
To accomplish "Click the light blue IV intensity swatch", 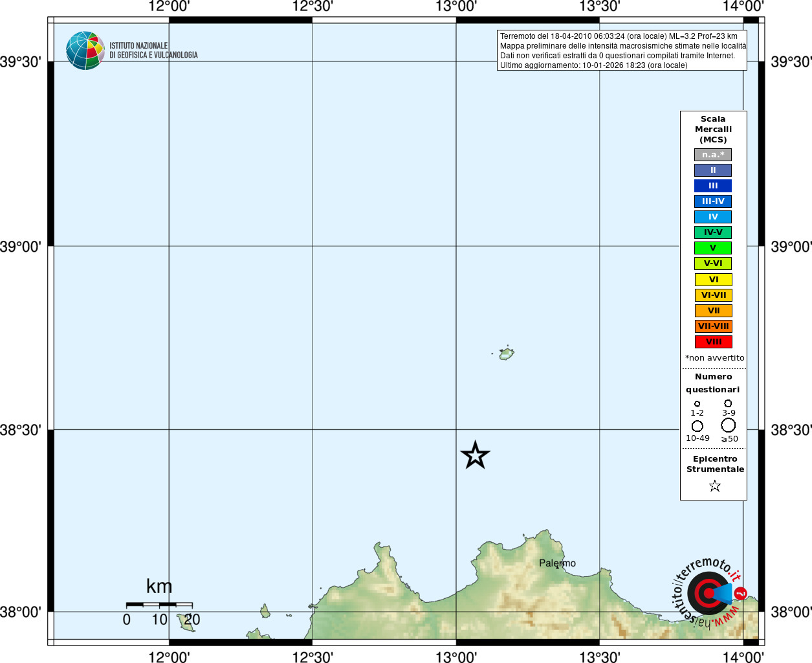I will tap(713, 217).
